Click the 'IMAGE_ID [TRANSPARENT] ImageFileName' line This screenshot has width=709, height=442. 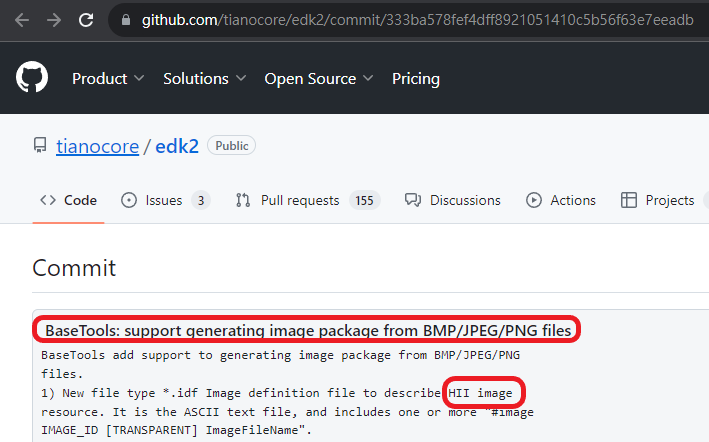click(x=176, y=430)
